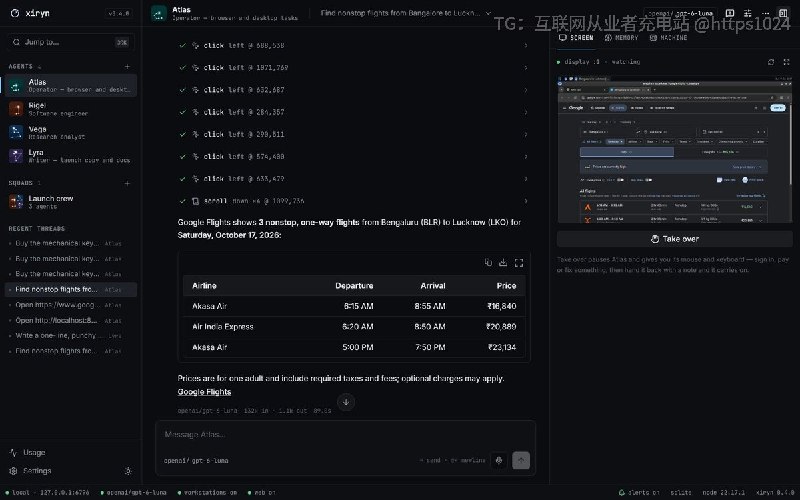Focus the Message Atlas input field
This screenshot has height=500, width=800.
345,435
